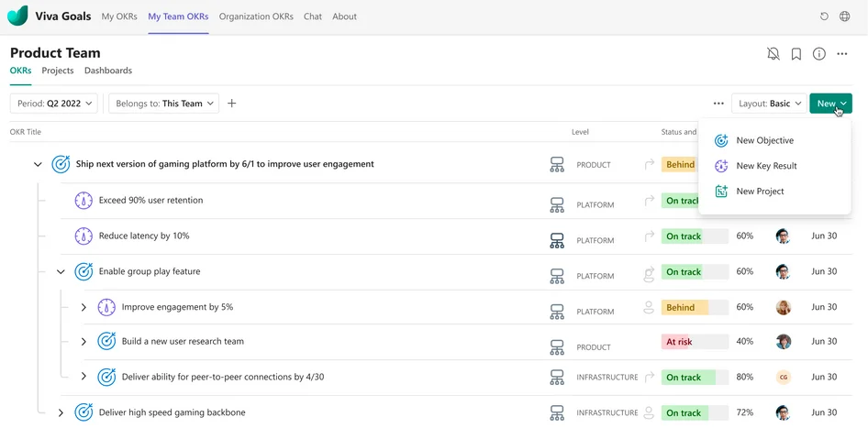Expand Deliver high speed gaming backbone
The height and width of the screenshot is (428, 868).
[x=61, y=413]
